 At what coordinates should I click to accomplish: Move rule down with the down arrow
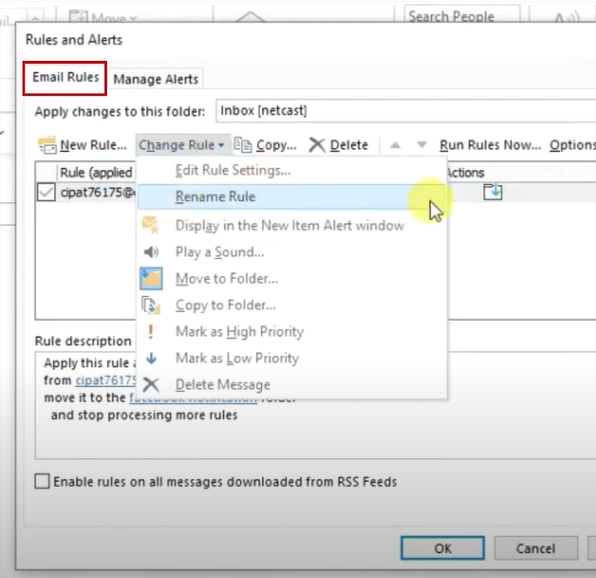click(422, 145)
